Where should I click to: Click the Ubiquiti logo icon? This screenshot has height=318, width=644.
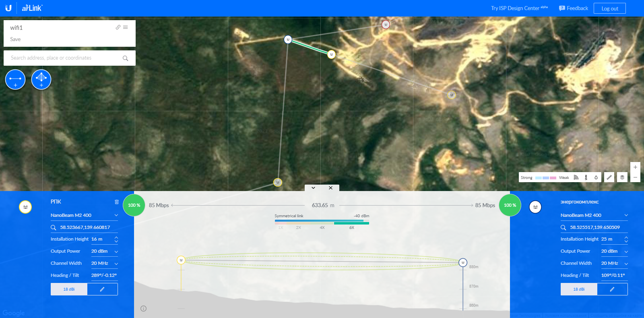pyautogui.click(x=8, y=8)
